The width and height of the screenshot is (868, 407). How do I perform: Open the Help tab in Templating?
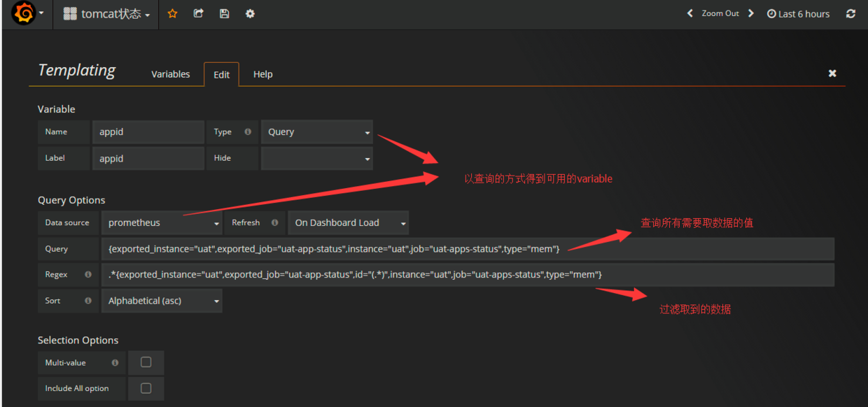pos(262,74)
